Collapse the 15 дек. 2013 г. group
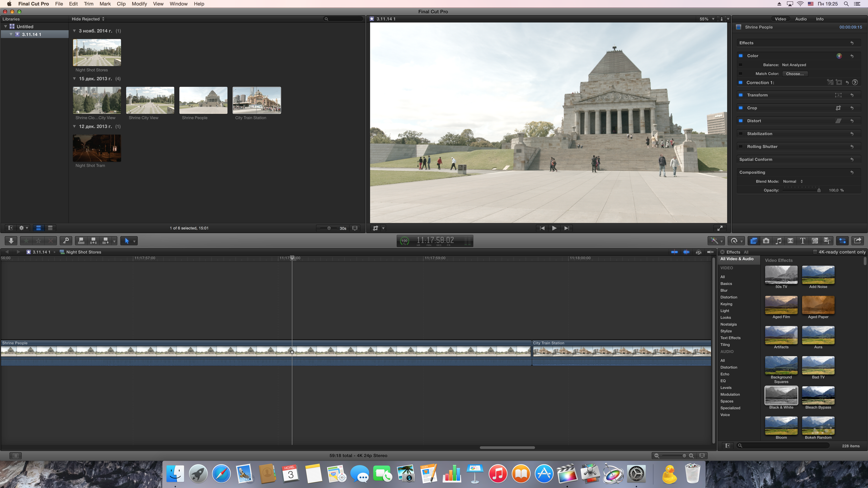868x488 pixels. [x=74, y=79]
